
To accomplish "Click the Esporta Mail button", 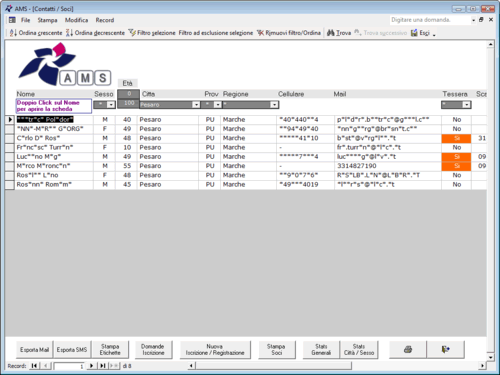I will (x=34, y=349).
